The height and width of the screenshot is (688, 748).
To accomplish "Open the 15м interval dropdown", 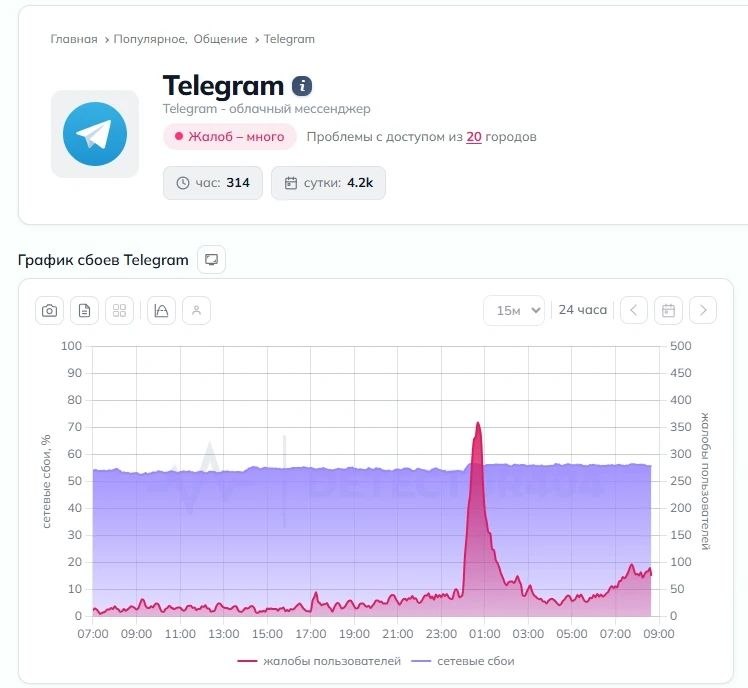I will pyautogui.click(x=514, y=311).
